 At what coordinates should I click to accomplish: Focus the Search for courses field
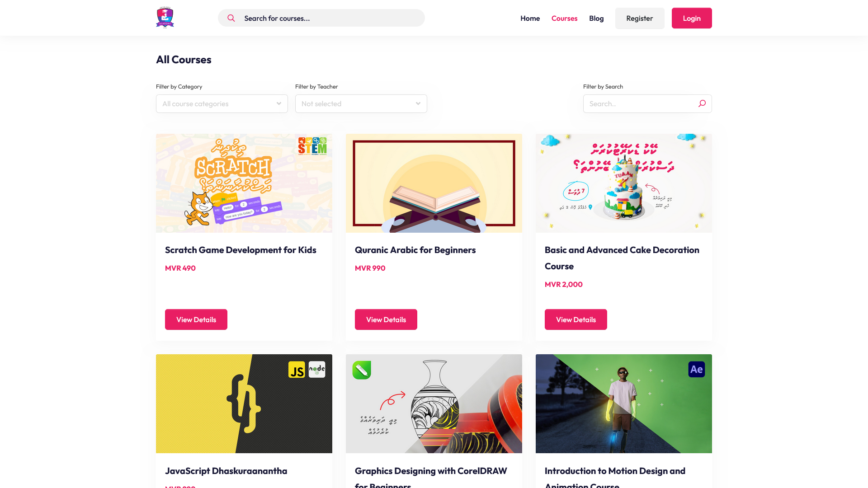coord(321,18)
